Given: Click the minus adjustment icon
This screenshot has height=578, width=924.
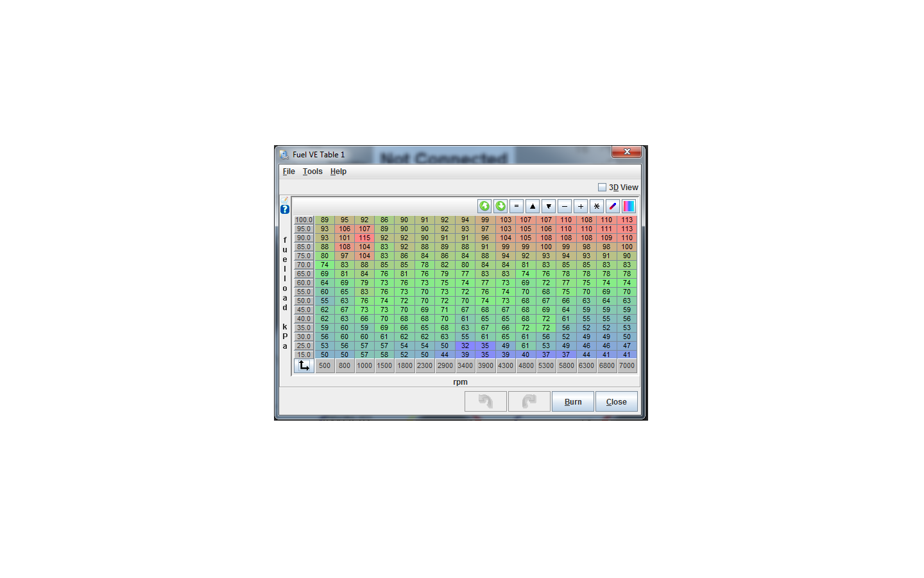Looking at the screenshot, I should pyautogui.click(x=565, y=206).
